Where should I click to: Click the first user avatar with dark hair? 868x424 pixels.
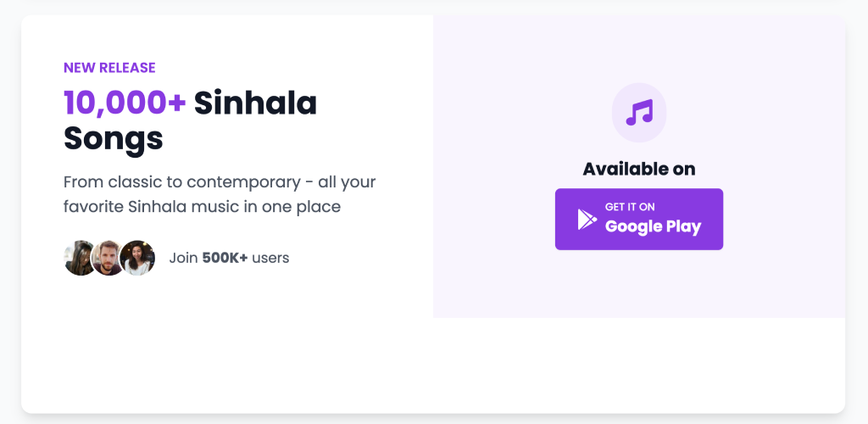[79, 258]
